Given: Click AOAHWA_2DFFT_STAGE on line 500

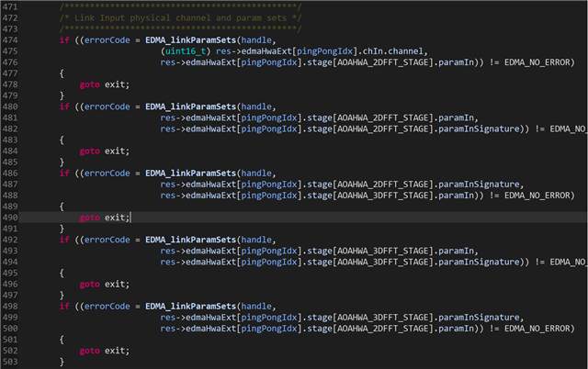Looking at the screenshot, I should click(383, 329).
